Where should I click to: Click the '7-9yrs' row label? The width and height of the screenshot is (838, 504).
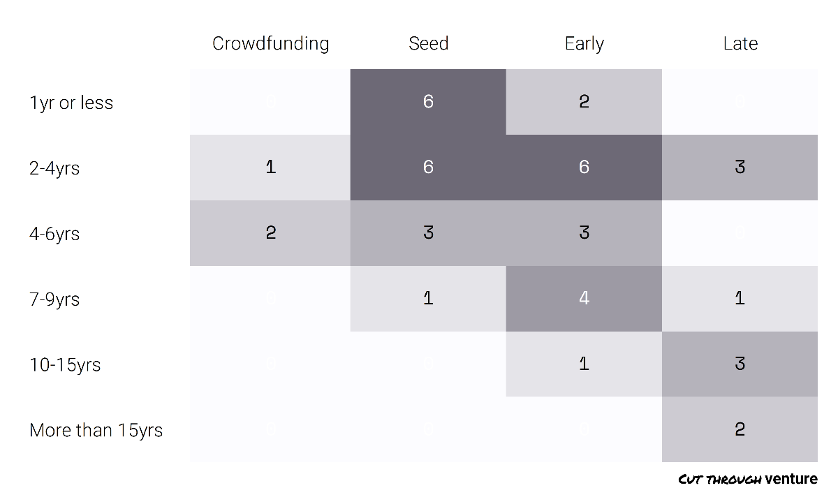tap(54, 299)
